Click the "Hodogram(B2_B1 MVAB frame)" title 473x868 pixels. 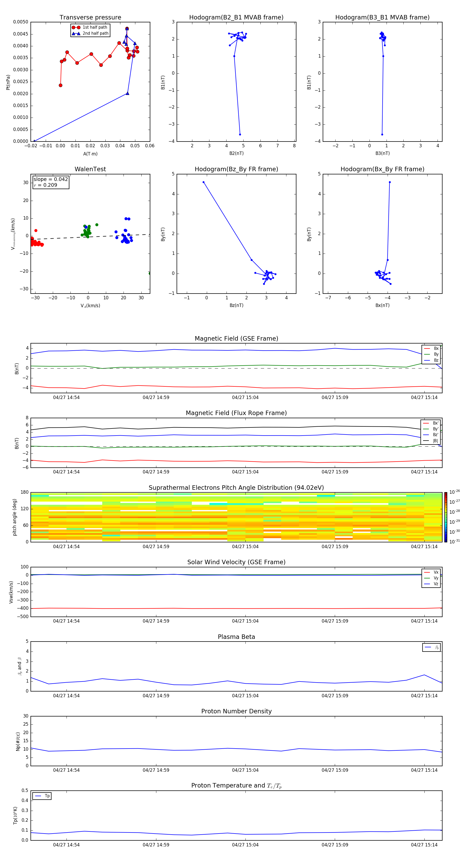click(236, 18)
